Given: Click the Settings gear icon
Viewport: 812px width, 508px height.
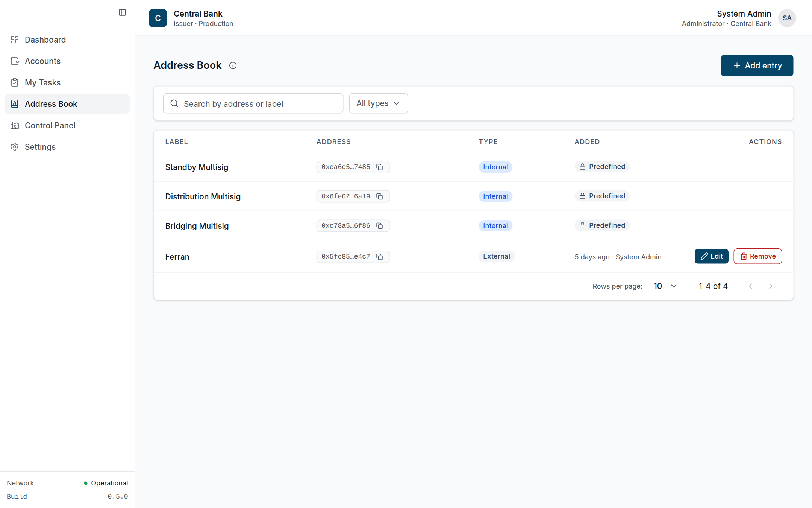Looking at the screenshot, I should (x=15, y=147).
